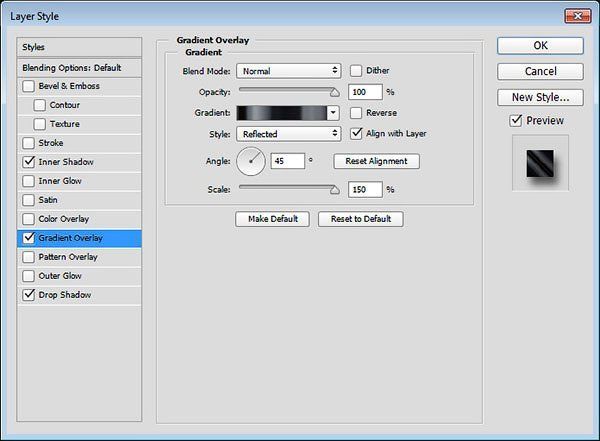Click the Cancel button
The height and width of the screenshot is (441, 600).
click(x=540, y=72)
